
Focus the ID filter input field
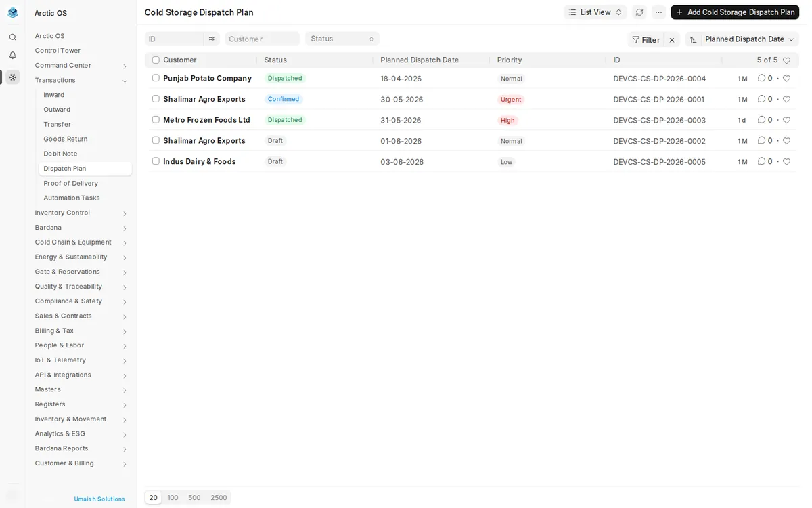[x=174, y=39]
